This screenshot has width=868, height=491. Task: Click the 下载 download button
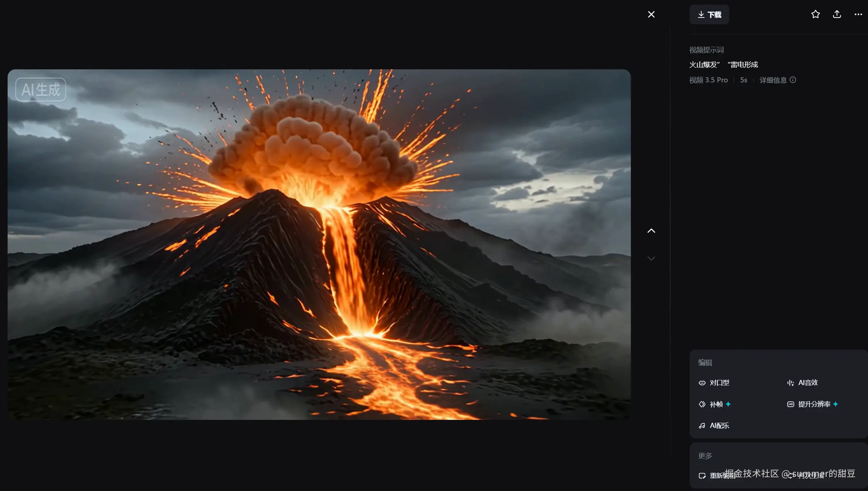click(x=709, y=15)
